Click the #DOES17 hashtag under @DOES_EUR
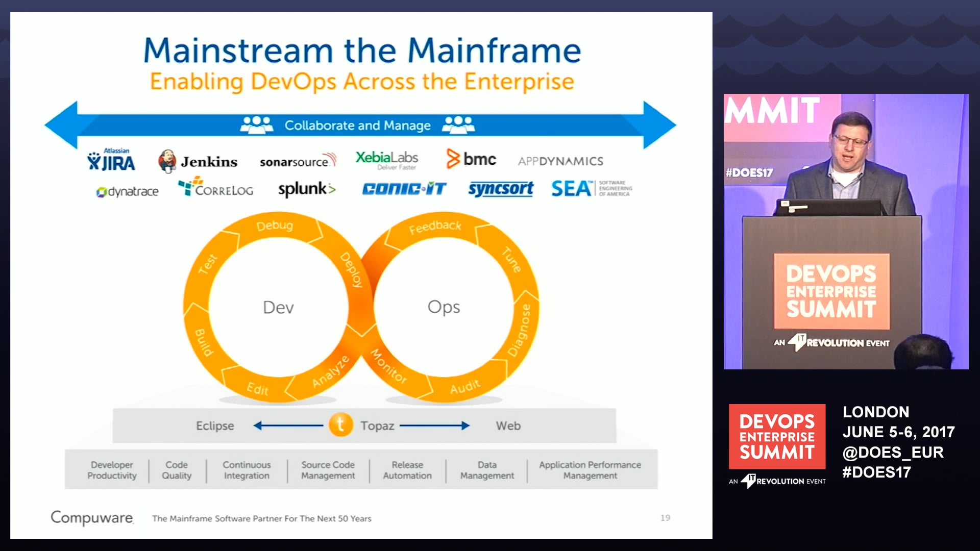This screenshot has height=551, width=980. click(x=876, y=472)
